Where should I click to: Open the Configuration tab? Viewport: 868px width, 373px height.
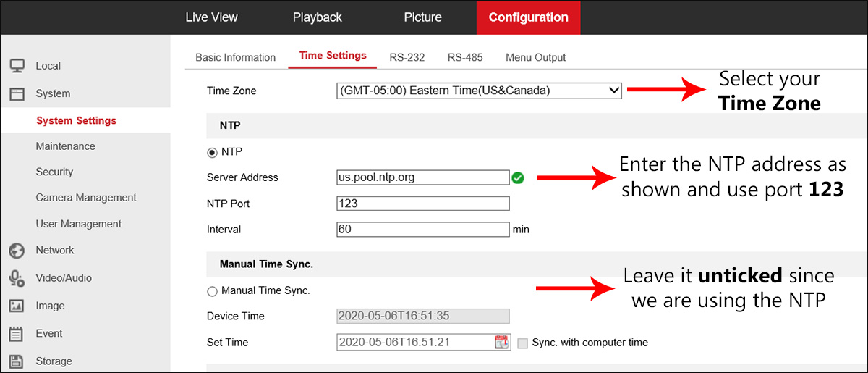point(528,17)
